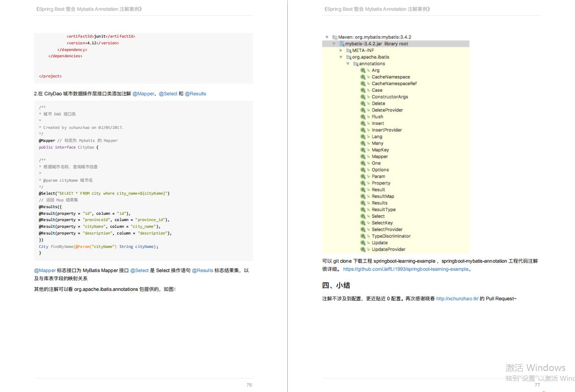Open @Mapper link in step 2 heading
The height and width of the screenshot is (392, 575).
tap(143, 94)
